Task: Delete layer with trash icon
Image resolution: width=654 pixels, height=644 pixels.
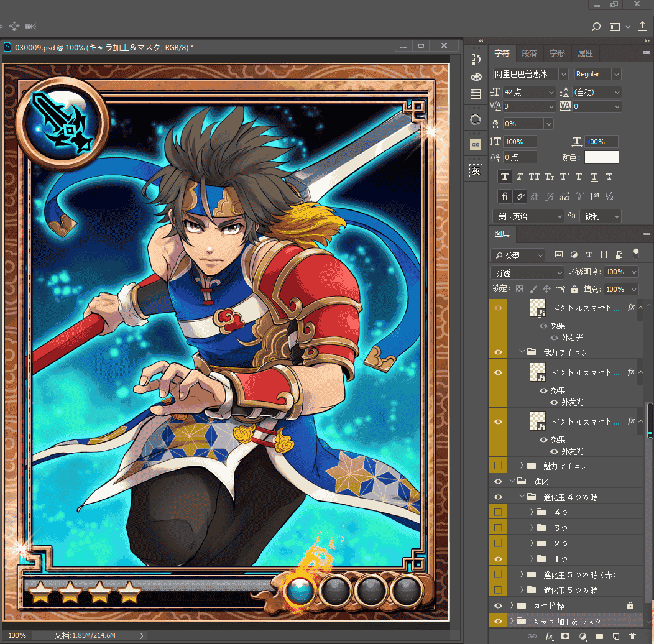Action: coord(632,637)
